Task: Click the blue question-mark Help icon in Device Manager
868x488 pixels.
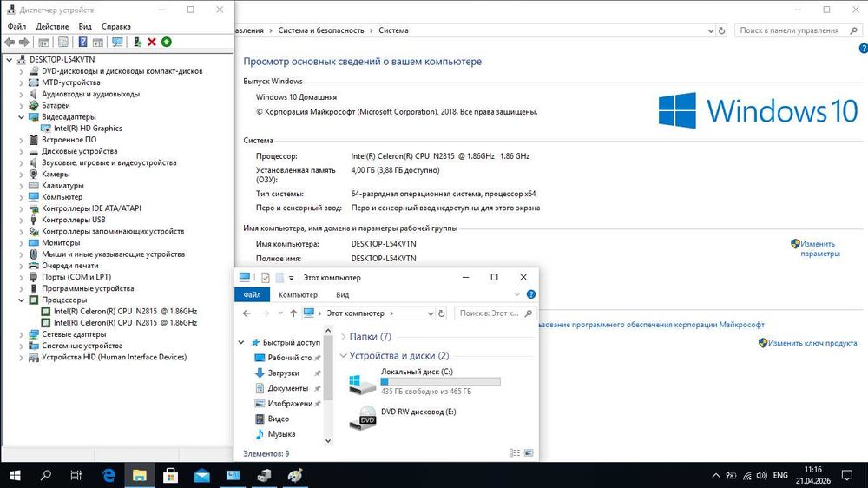Action: point(82,42)
